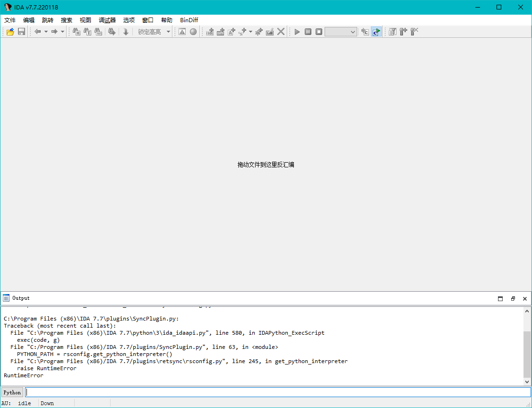
Task: Maximize the Output panel
Action: click(x=500, y=299)
